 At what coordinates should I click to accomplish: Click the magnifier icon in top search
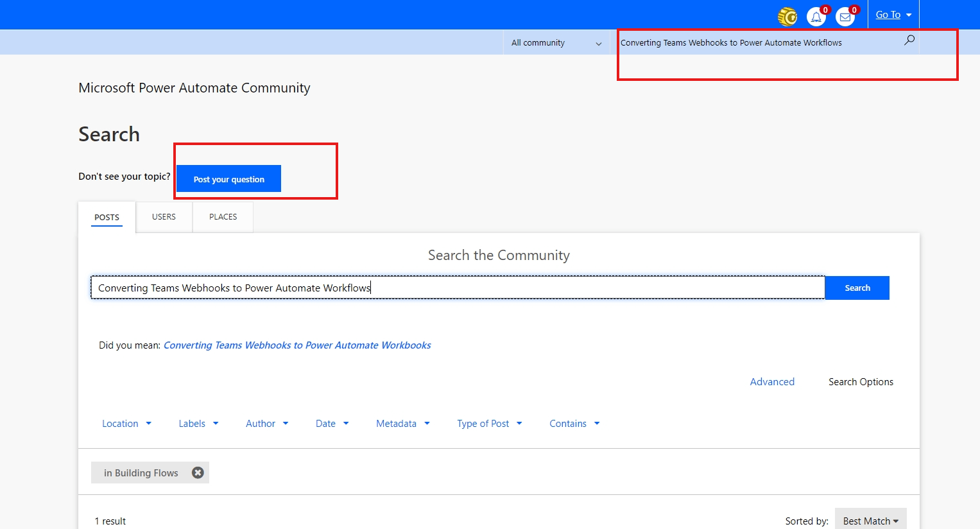[x=909, y=40]
